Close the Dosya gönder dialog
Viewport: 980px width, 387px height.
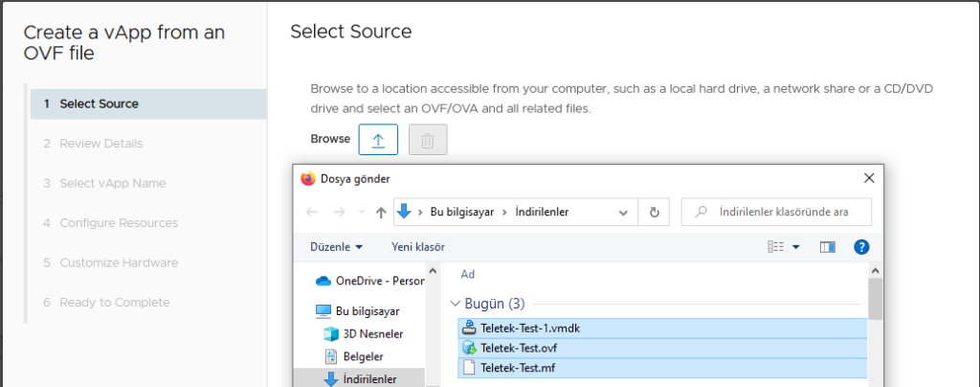click(869, 179)
